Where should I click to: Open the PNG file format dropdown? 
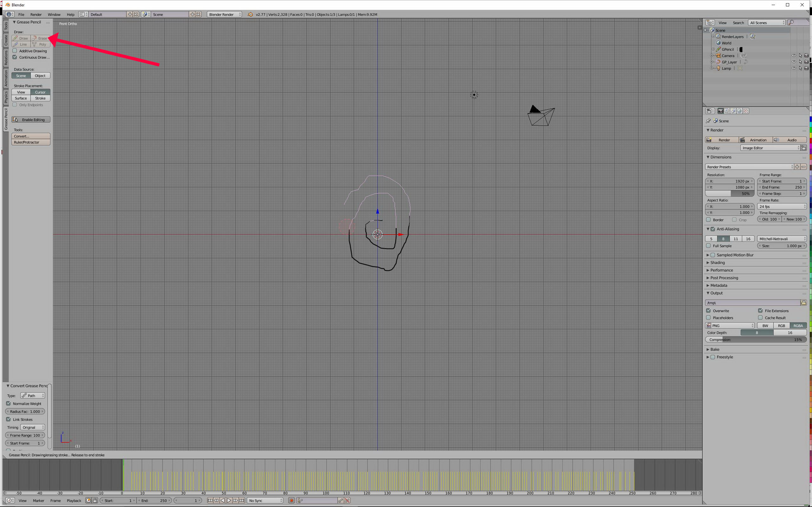pos(730,326)
